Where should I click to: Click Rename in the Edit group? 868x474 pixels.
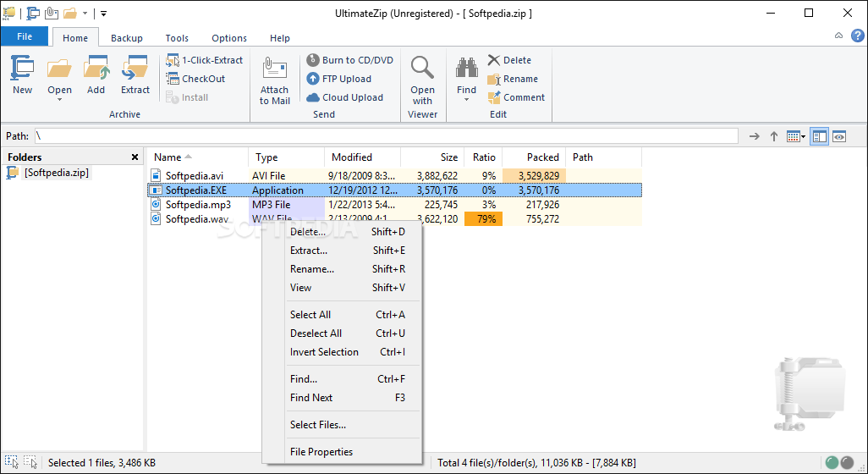(x=513, y=79)
